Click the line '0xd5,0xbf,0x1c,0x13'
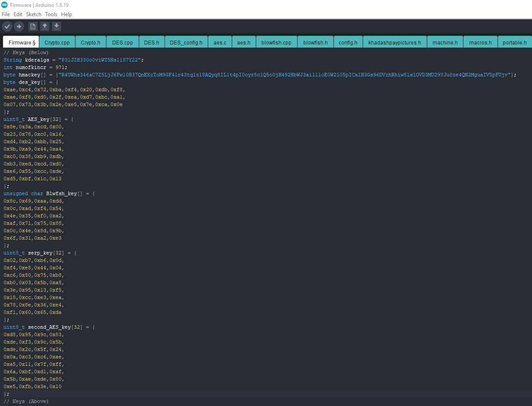The image size is (532, 406). [x=33, y=179]
